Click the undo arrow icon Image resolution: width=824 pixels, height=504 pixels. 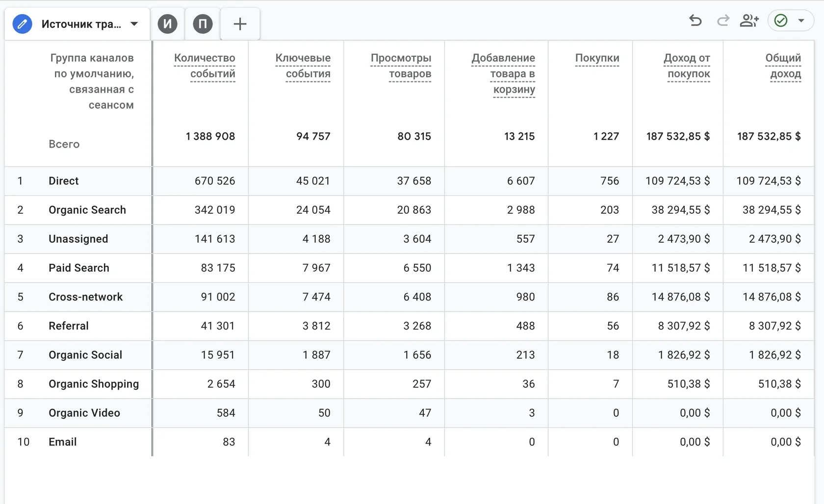[x=695, y=21]
